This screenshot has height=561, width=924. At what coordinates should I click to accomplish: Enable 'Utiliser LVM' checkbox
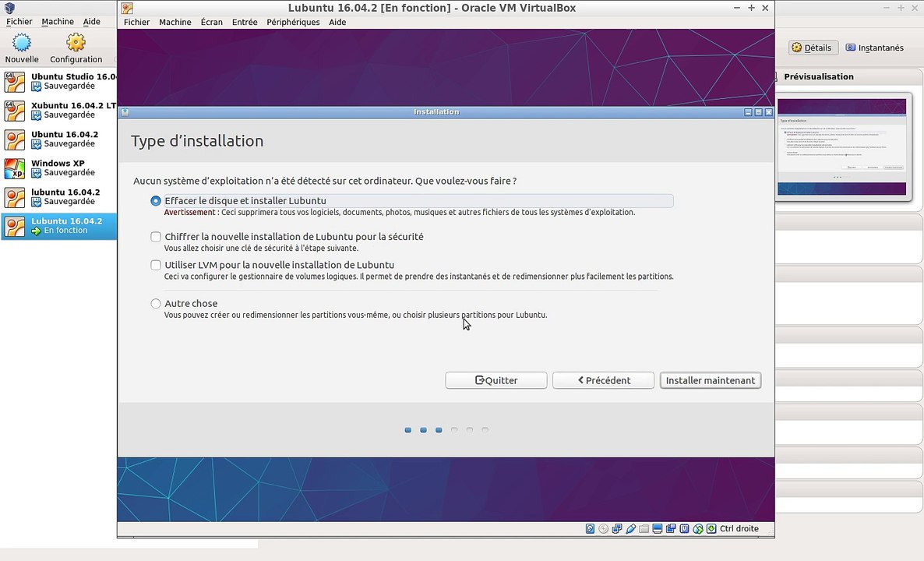point(156,265)
